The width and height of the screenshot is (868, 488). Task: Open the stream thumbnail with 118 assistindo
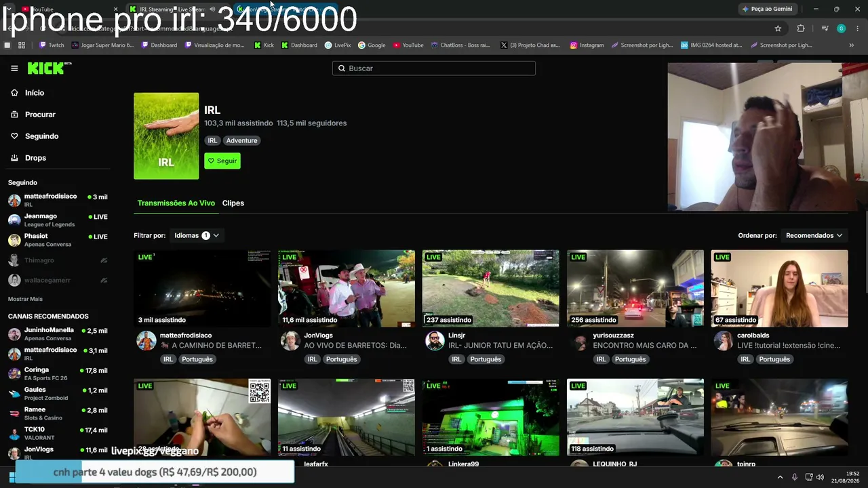pos(635,418)
